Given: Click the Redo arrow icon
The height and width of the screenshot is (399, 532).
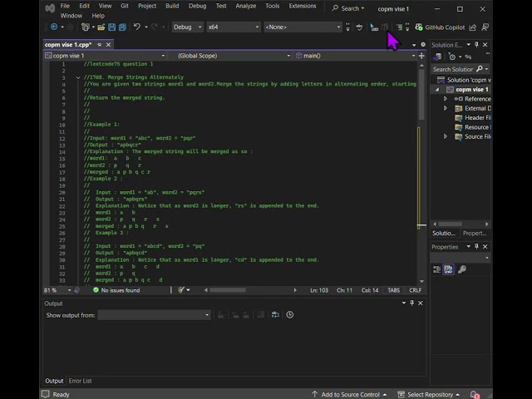Looking at the screenshot, I should 155,27.
